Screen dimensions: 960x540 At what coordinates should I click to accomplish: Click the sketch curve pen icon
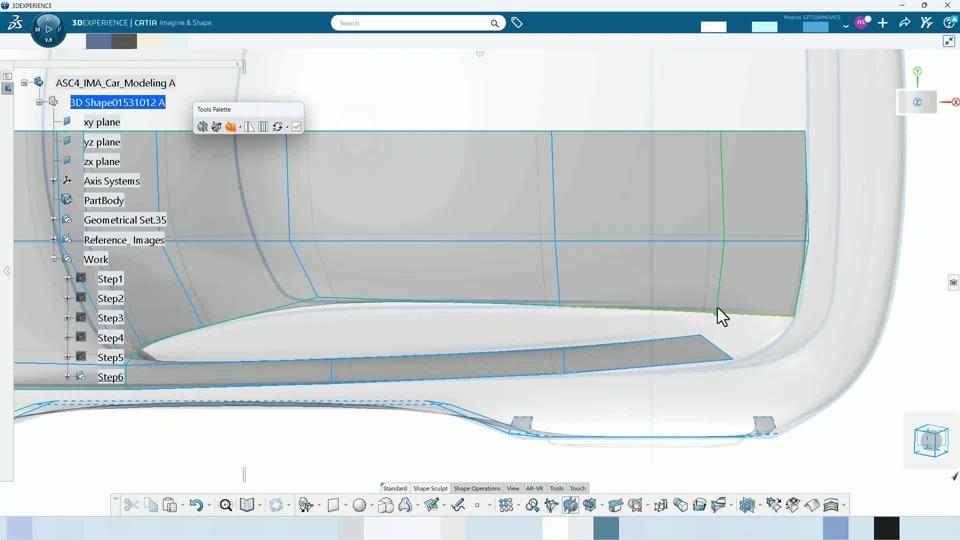coord(458,505)
